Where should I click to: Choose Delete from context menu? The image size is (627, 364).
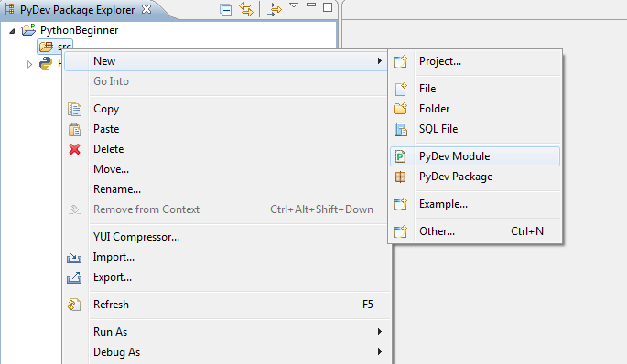coord(108,149)
